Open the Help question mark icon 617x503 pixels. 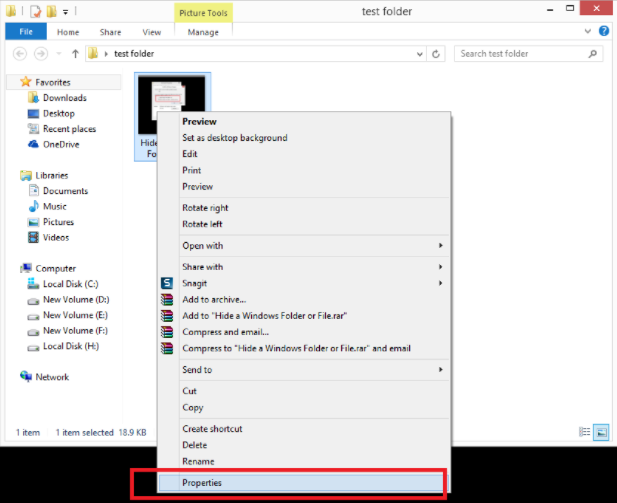point(604,31)
